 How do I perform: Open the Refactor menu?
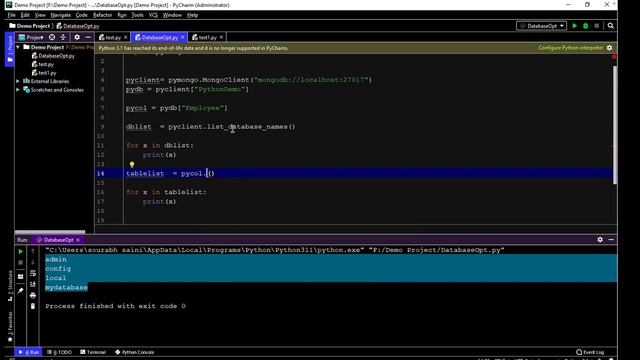(x=102, y=15)
